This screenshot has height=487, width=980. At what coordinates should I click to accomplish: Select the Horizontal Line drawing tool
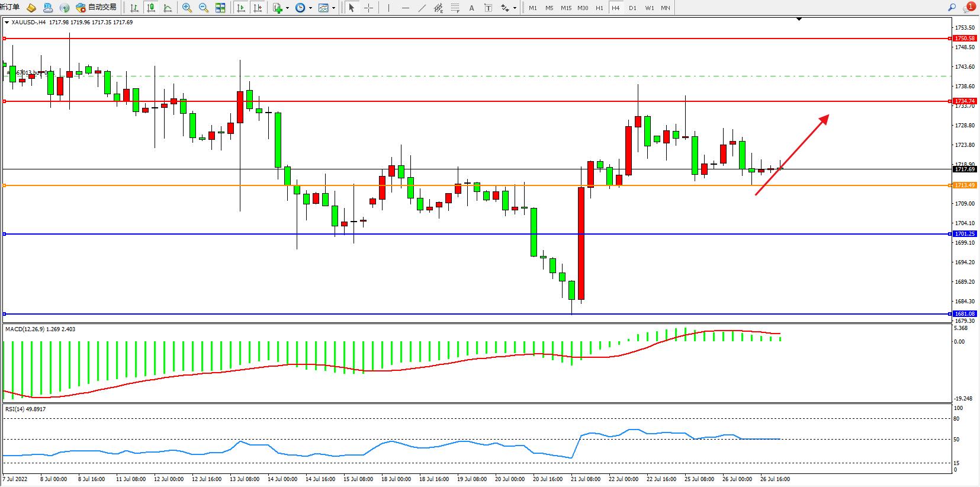405,8
